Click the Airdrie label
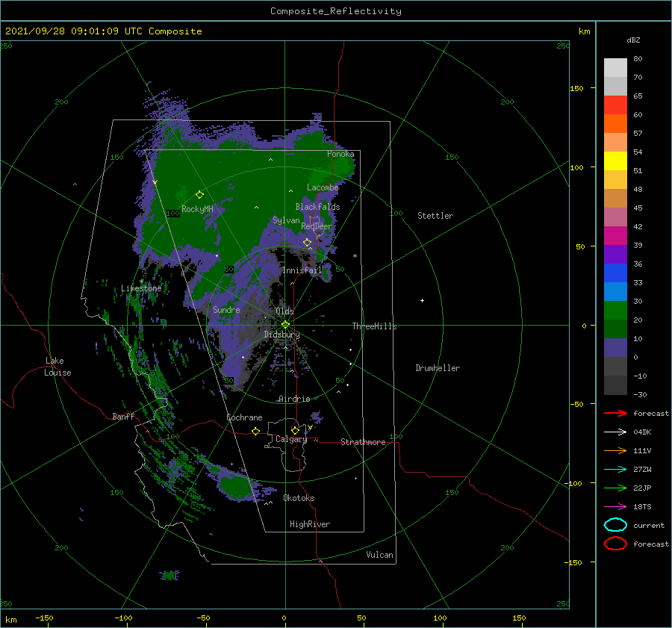The height and width of the screenshot is (628, 672). [294, 399]
